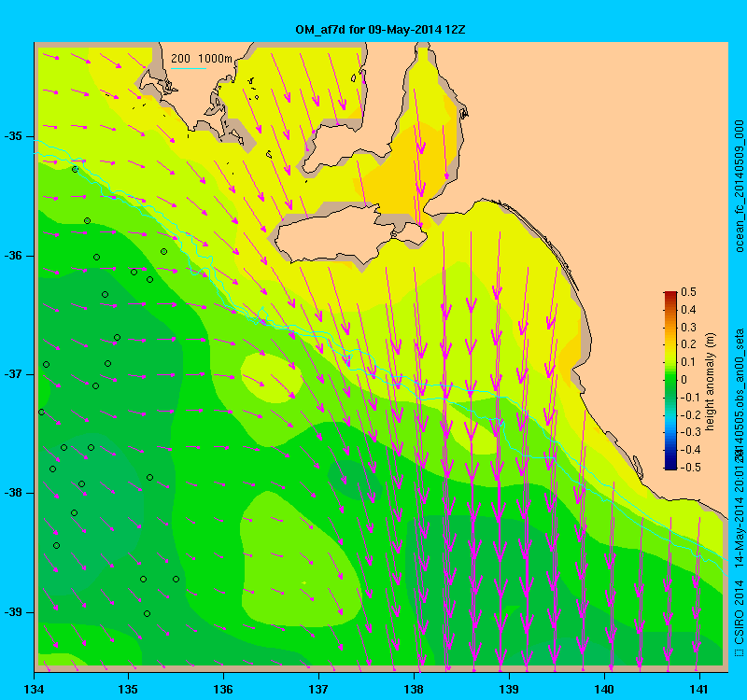This screenshot has width=747, height=700.
Task: Click the 'height anomaly (m)' legend caption
Action: (710, 382)
